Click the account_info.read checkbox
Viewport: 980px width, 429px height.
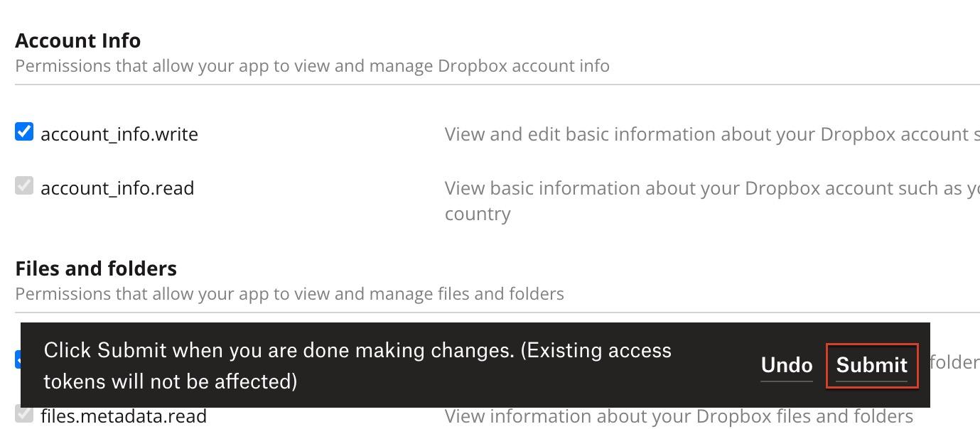point(23,186)
